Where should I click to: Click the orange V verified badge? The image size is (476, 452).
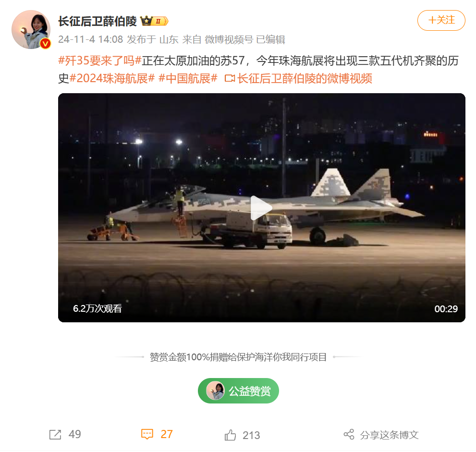[45, 44]
